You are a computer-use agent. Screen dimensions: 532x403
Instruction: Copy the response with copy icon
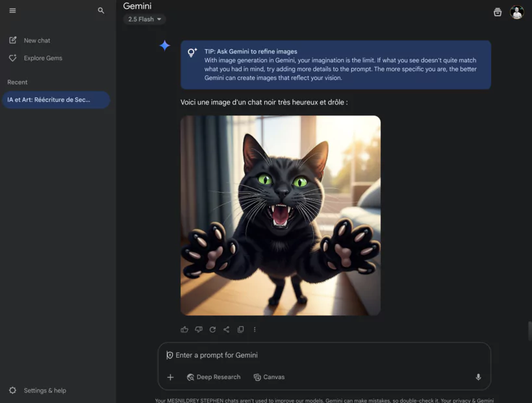pyautogui.click(x=240, y=330)
